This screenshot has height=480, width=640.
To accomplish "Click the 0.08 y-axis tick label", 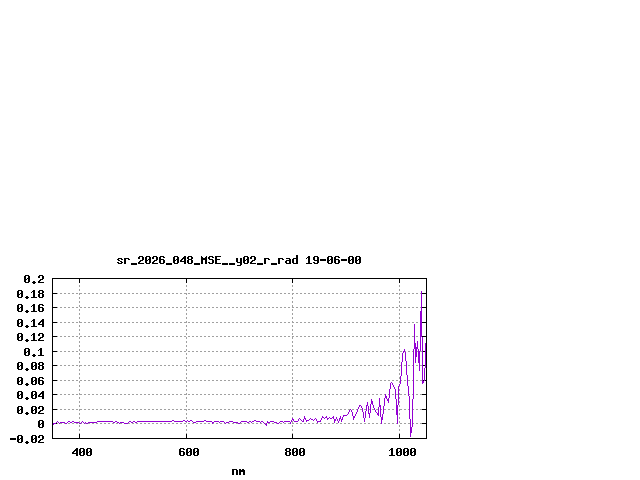I will 30,366.
